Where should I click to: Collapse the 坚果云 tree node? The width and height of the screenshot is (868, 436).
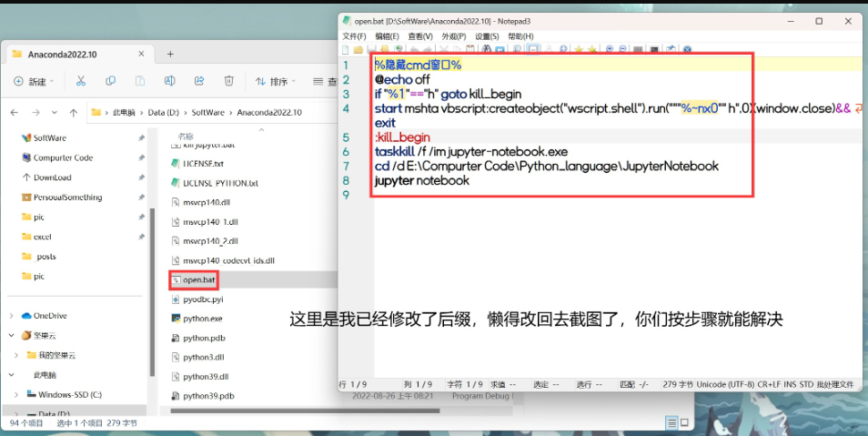(x=11, y=336)
